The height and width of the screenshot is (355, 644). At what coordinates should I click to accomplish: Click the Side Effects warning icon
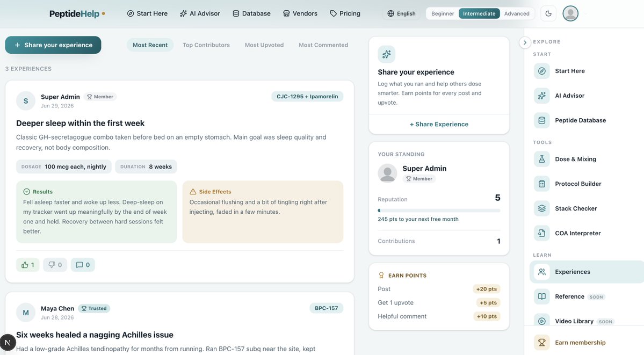tap(193, 192)
